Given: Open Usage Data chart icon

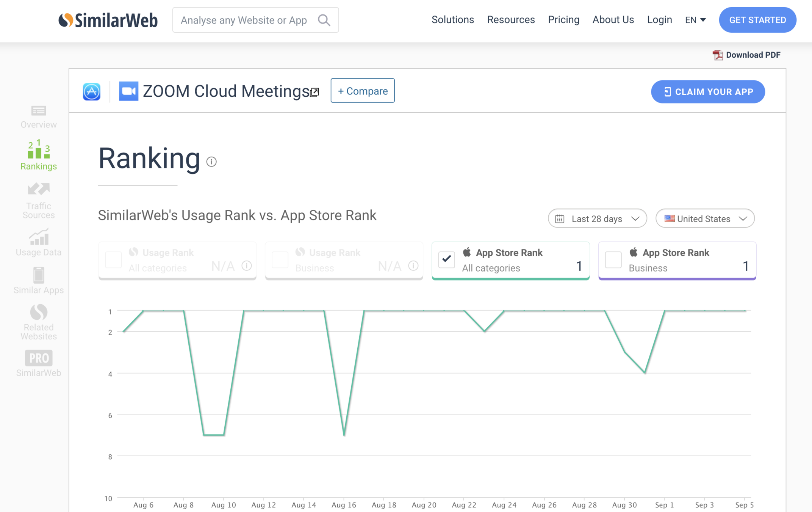Looking at the screenshot, I should click(38, 237).
